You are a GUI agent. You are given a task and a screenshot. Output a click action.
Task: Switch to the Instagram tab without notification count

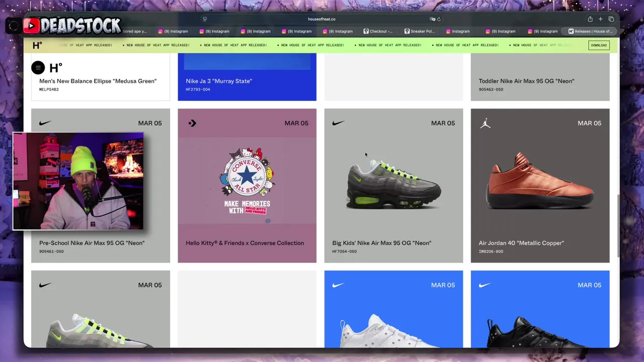[457, 31]
